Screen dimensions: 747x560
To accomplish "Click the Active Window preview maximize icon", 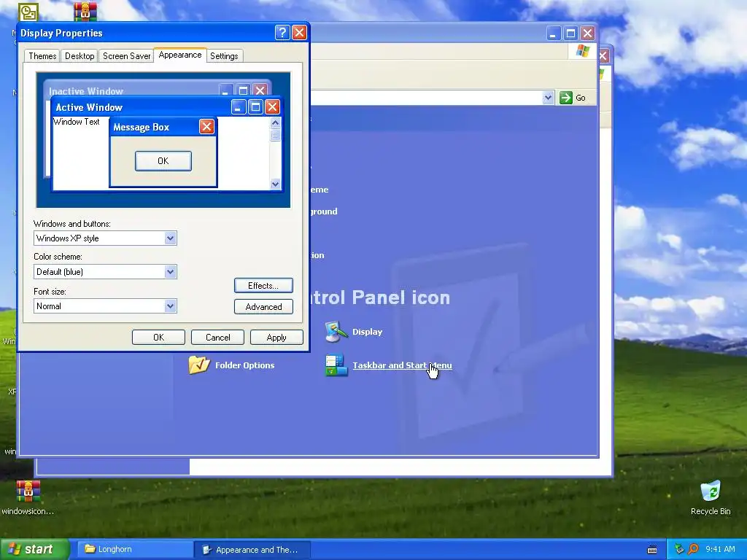I will pyautogui.click(x=255, y=106).
